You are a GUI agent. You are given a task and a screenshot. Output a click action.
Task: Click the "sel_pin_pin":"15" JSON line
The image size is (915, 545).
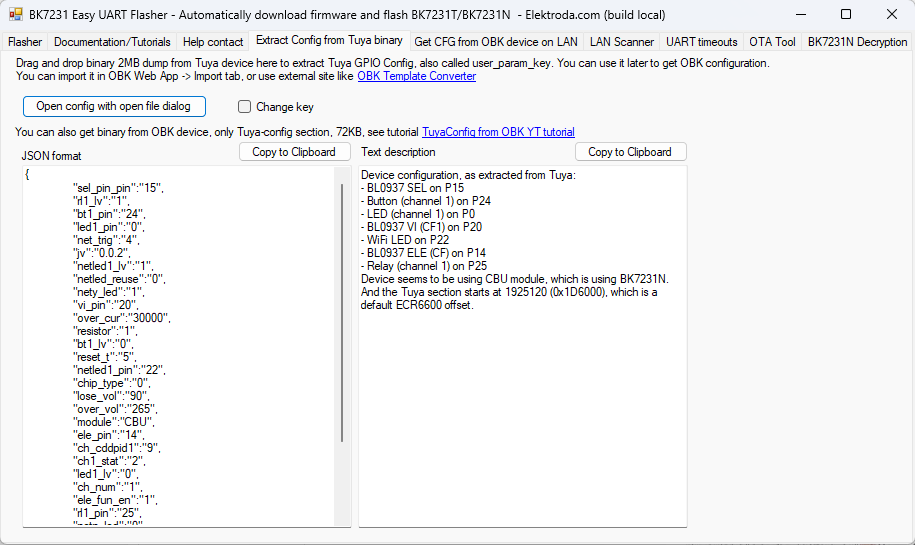(118, 188)
